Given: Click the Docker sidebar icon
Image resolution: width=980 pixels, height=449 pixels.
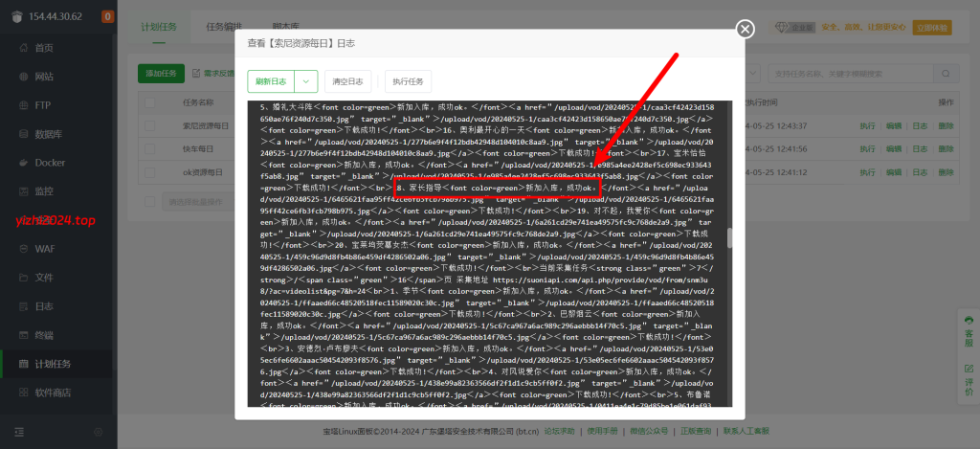Looking at the screenshot, I should [x=23, y=163].
